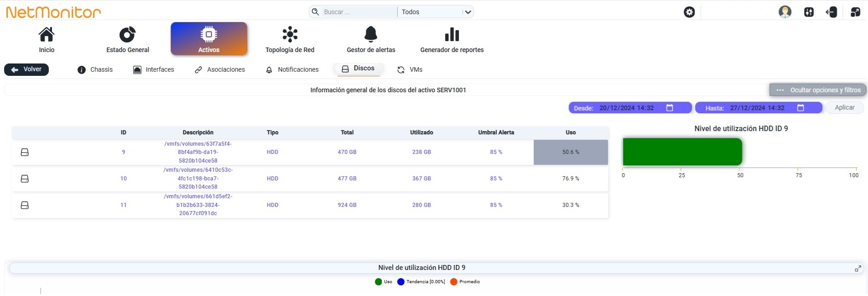The width and height of the screenshot is (868, 296).
Task: Click the logout arrow icon
Action: click(832, 12)
